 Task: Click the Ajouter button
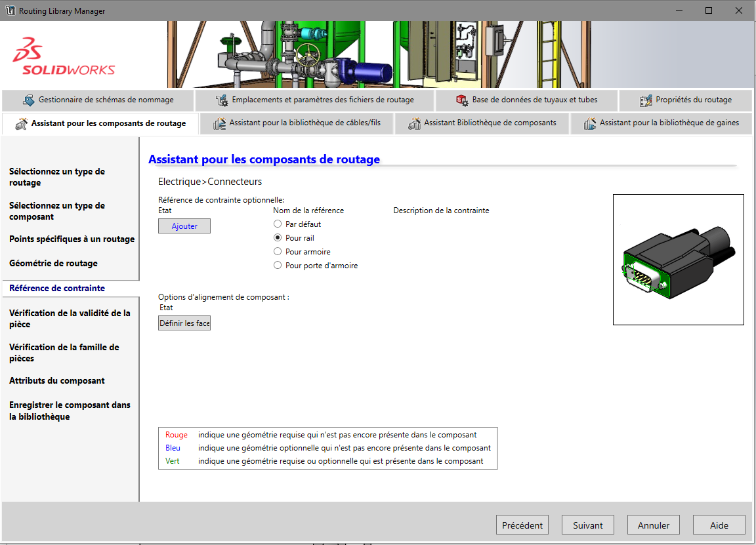pyautogui.click(x=184, y=226)
